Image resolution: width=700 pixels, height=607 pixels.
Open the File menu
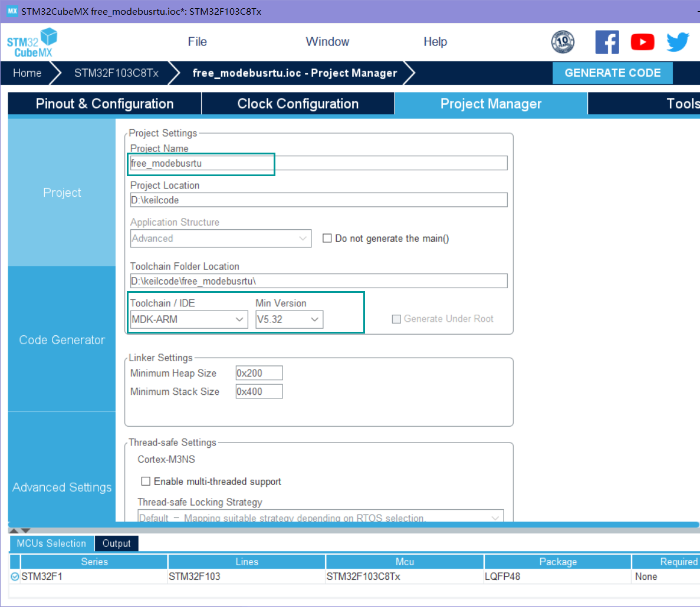click(x=197, y=42)
